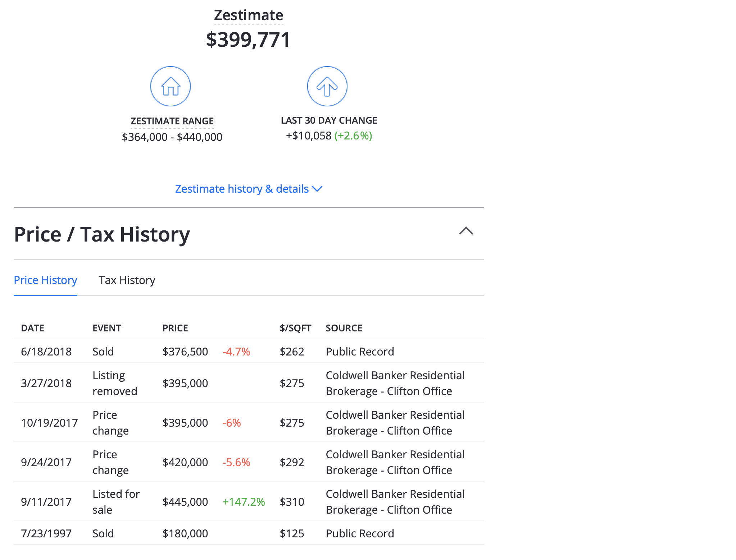Click the house icon above Zestimate Range
The image size is (736, 560).
tap(170, 86)
